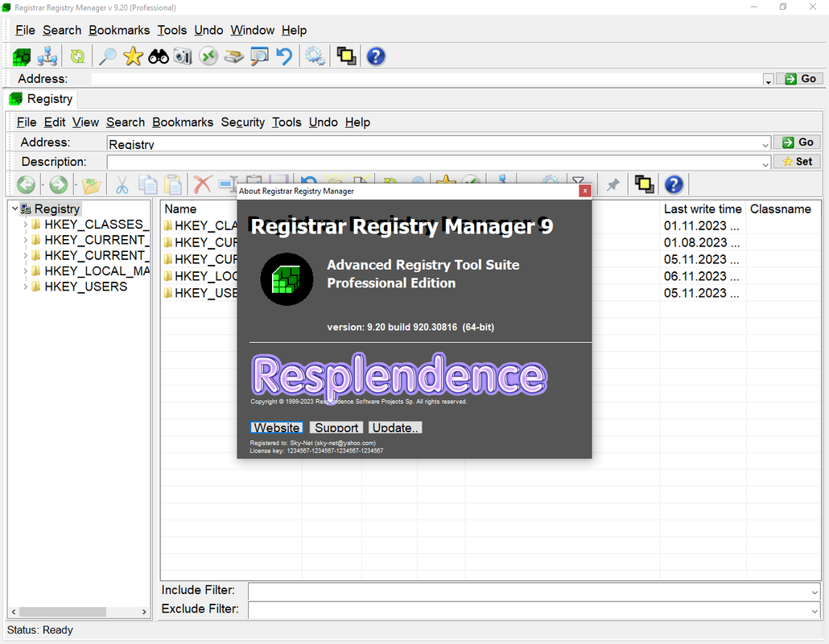The width and height of the screenshot is (829, 644).
Task: Click the blue help question mark in main toolbar
Action: coord(376,56)
